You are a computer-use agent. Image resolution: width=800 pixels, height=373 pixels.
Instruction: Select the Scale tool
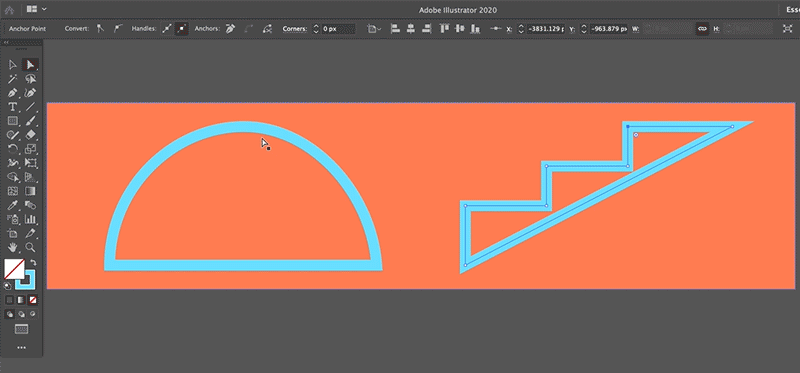tap(30, 149)
